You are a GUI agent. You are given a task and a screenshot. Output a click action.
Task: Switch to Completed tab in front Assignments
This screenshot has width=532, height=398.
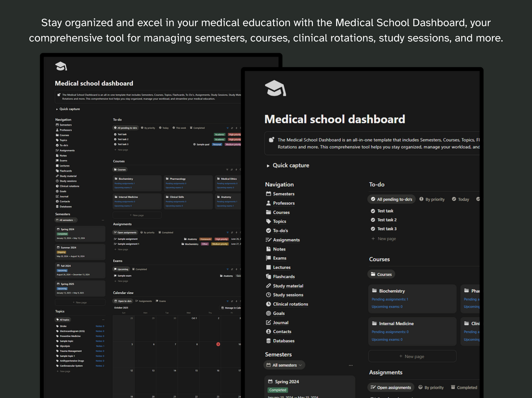coord(464,387)
